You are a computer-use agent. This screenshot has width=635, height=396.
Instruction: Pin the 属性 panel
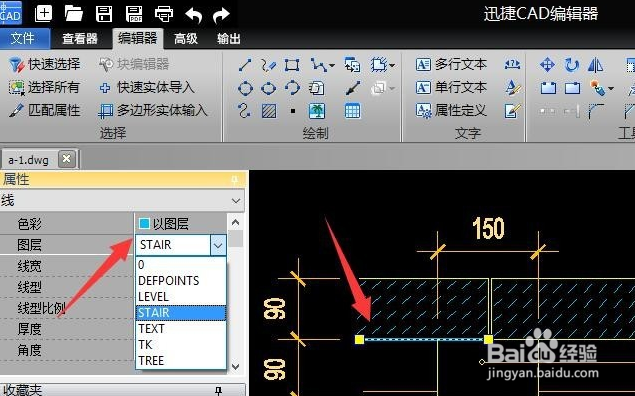tap(235, 179)
